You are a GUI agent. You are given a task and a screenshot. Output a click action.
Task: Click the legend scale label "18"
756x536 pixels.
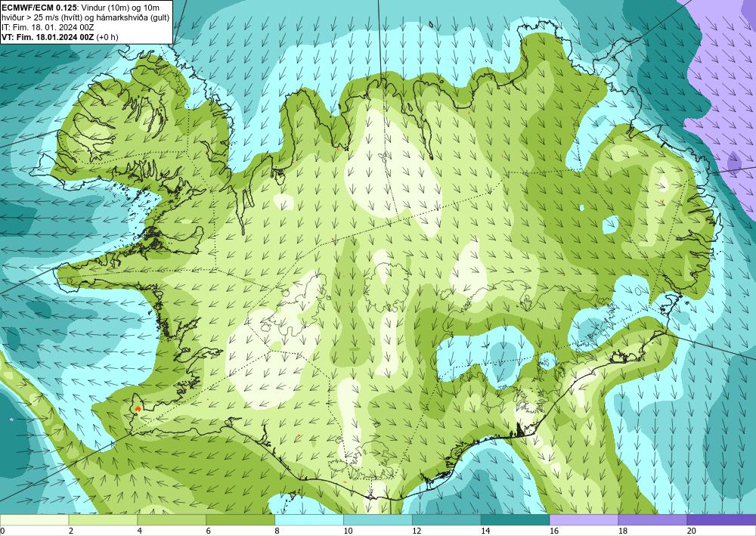coord(623,531)
